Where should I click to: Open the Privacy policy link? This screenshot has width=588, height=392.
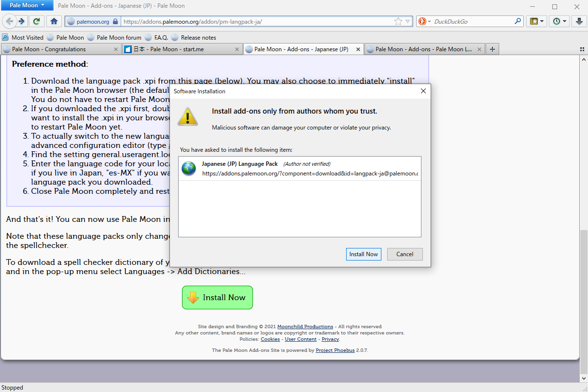pos(330,339)
